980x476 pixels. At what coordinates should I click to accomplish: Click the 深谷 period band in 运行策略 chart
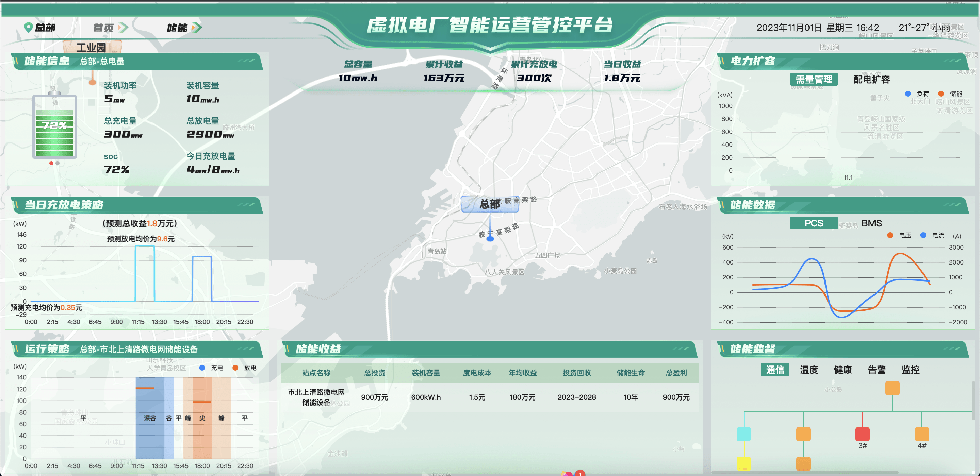[150, 418]
